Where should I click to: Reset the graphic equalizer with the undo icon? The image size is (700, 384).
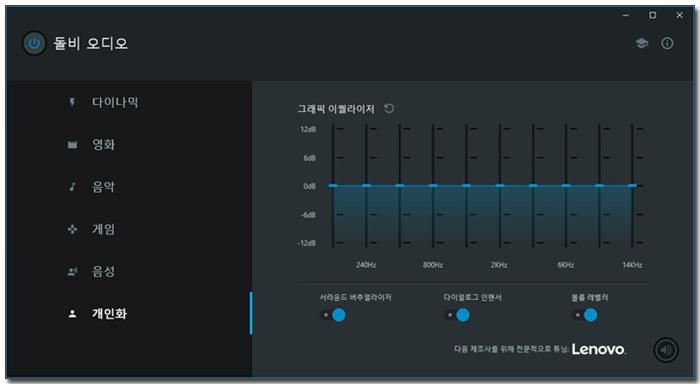(x=389, y=109)
